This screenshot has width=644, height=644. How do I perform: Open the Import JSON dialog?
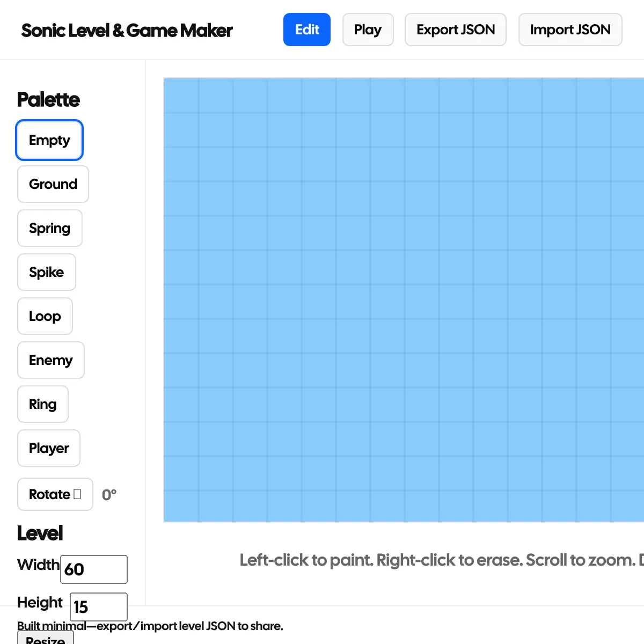[570, 30]
